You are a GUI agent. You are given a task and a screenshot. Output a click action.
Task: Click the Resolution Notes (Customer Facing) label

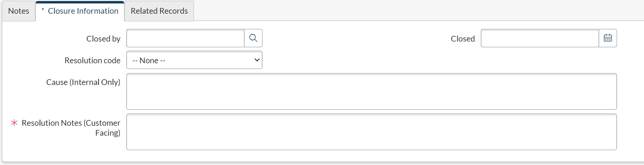pos(71,128)
